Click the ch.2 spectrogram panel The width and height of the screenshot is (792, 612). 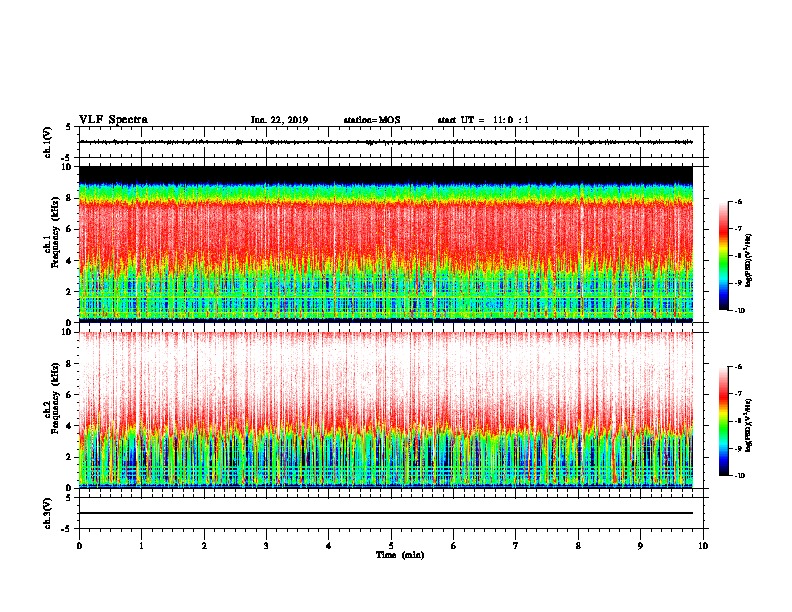[386, 410]
